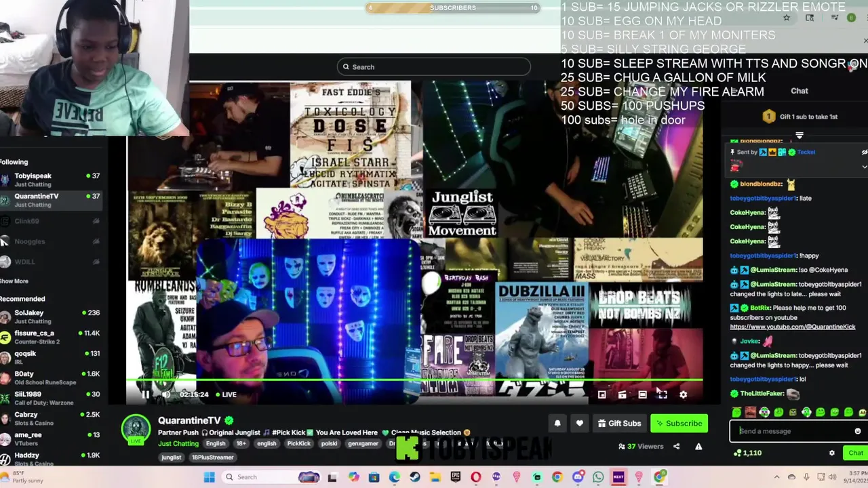Open B0aty recommended channel
Image resolution: width=868 pixels, height=488 pixels.
tap(51, 378)
